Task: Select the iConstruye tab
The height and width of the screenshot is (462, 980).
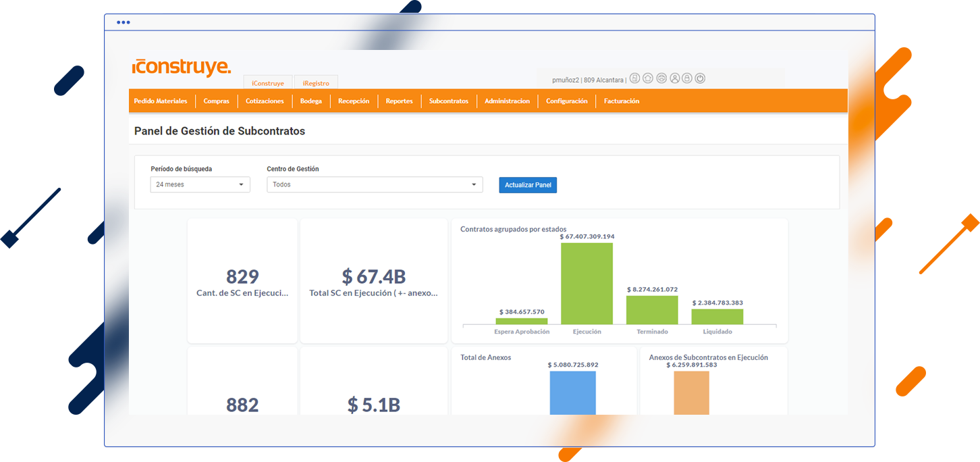Action: (267, 83)
